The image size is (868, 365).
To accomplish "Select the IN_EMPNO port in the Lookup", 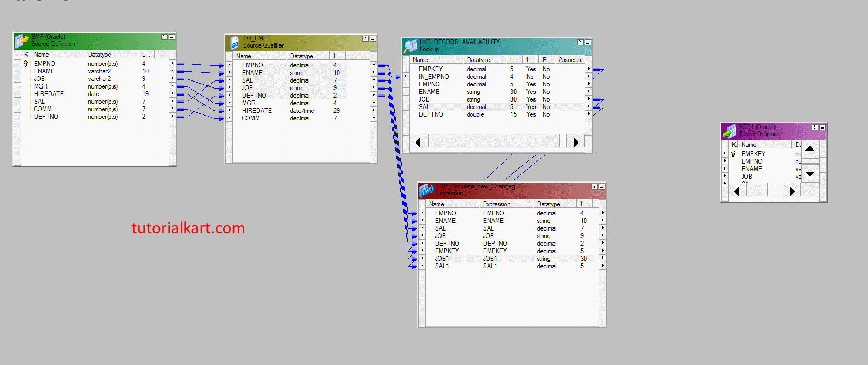I will [433, 77].
